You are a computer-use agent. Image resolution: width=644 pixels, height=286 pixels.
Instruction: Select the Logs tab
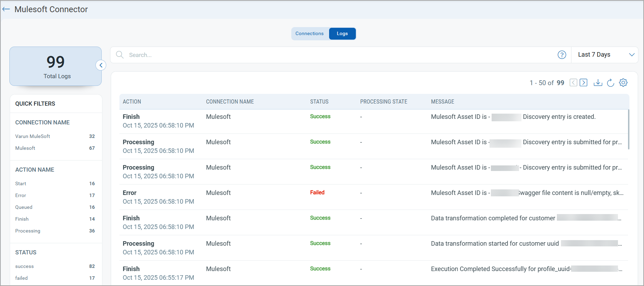click(342, 34)
